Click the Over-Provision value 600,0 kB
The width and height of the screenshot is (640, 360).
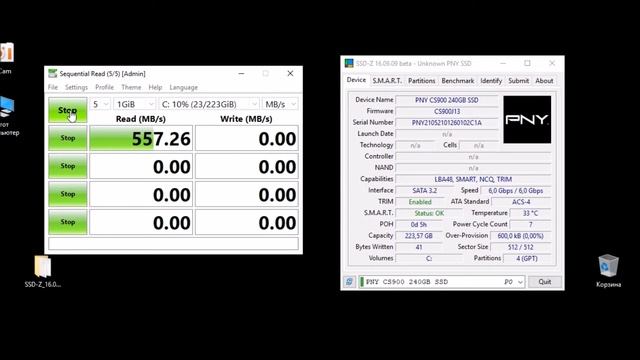[x=520, y=236]
